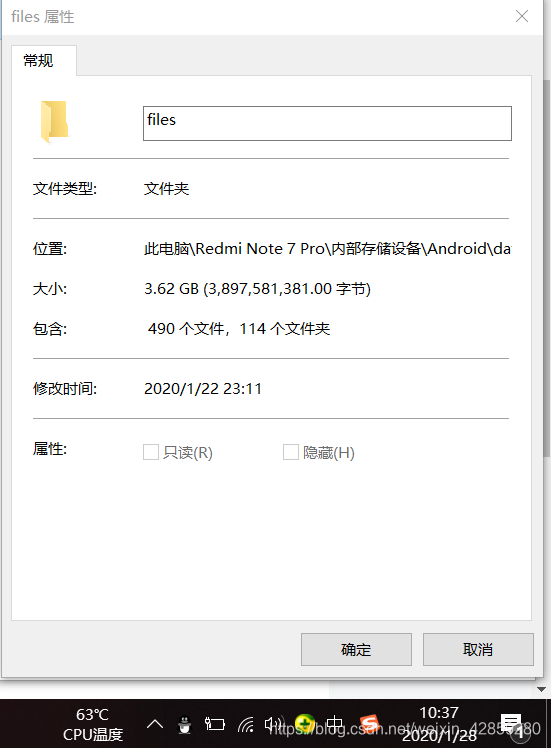551x748 pixels.
Task: Toggle the 隐藏(H) hidden checkbox
Action: pos(291,452)
